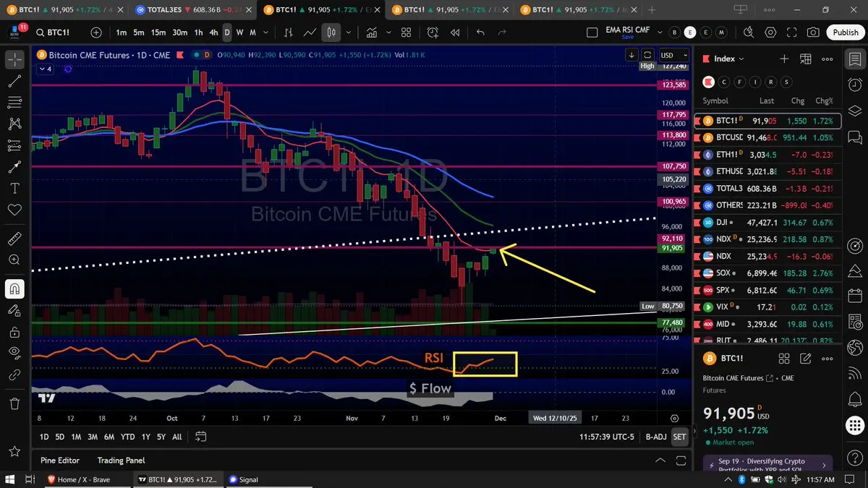Toggle stay in drawing mode
Image resolution: width=868 pixels, height=488 pixels.
[14, 310]
